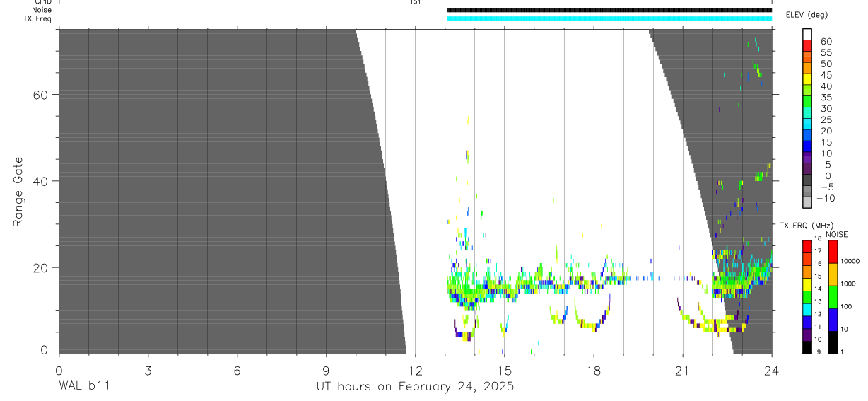This screenshot has width=868, height=401.
Task: Click the '35' label on the elevation colorbar
Action: (x=826, y=98)
